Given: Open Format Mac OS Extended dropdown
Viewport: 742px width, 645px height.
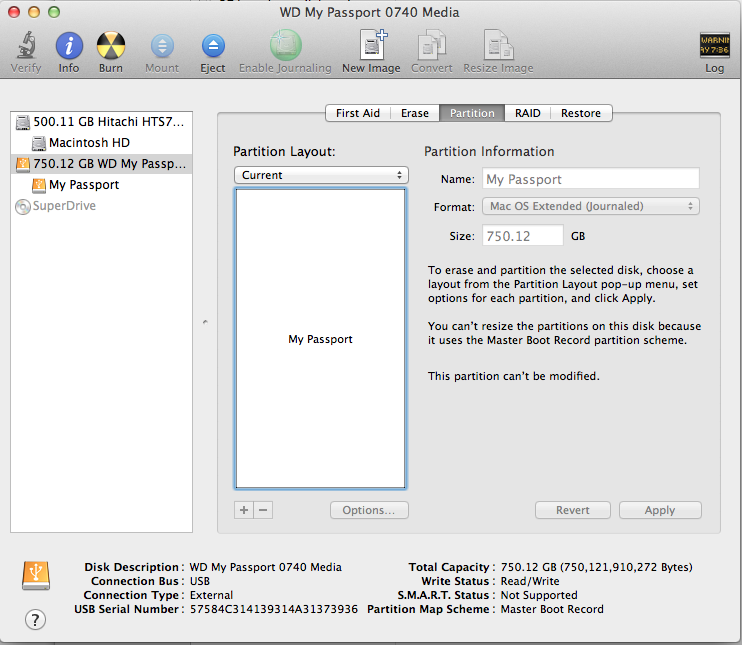Looking at the screenshot, I should coord(591,206).
